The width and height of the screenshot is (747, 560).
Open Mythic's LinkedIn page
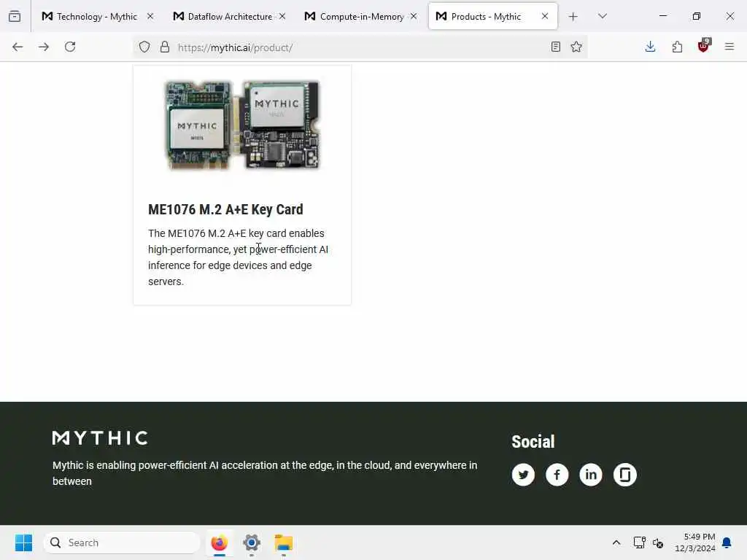(x=591, y=475)
